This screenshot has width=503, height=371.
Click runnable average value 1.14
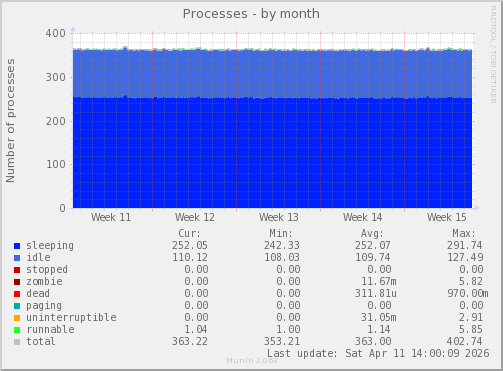pyautogui.click(x=379, y=330)
